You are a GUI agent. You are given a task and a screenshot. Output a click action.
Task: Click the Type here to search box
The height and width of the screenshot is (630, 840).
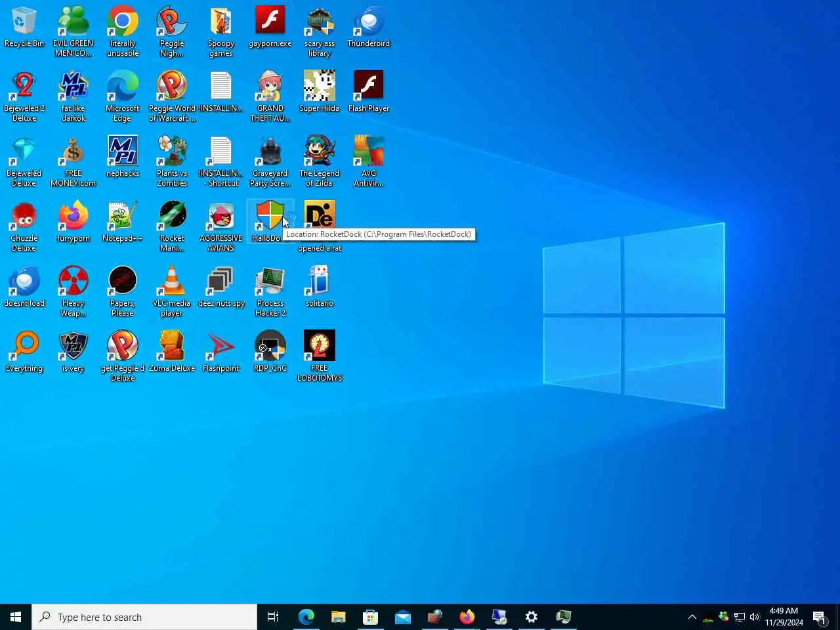[144, 617]
